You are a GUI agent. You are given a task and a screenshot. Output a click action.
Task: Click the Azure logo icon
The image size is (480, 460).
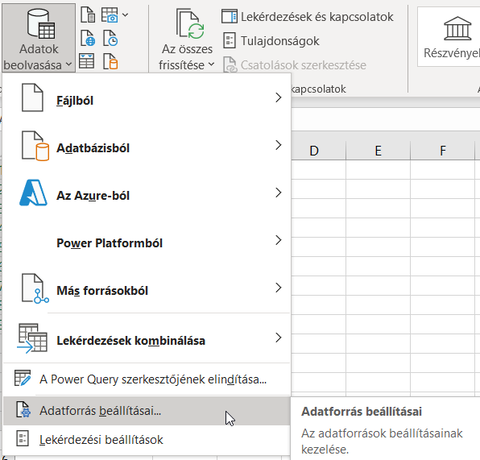coord(33,193)
